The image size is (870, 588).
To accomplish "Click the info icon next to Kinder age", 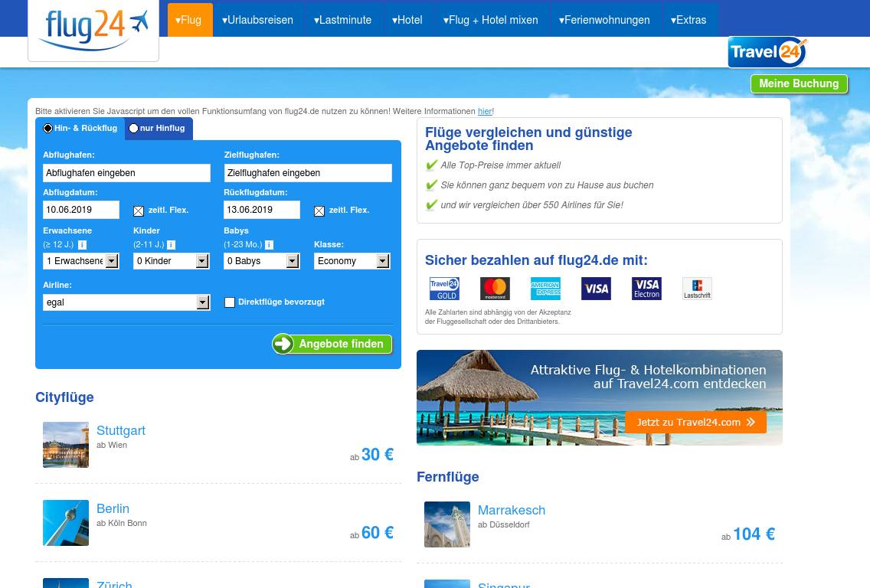I will pos(172,245).
